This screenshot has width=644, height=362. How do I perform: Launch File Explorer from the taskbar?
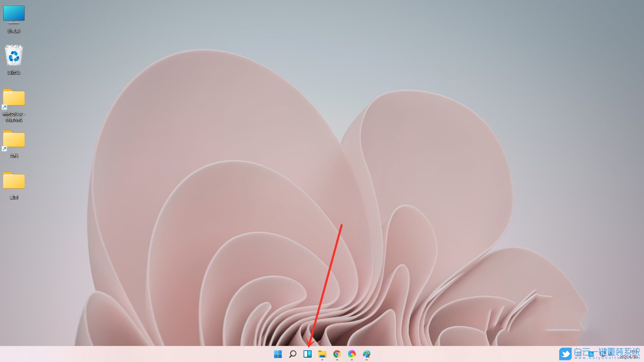[x=322, y=354]
